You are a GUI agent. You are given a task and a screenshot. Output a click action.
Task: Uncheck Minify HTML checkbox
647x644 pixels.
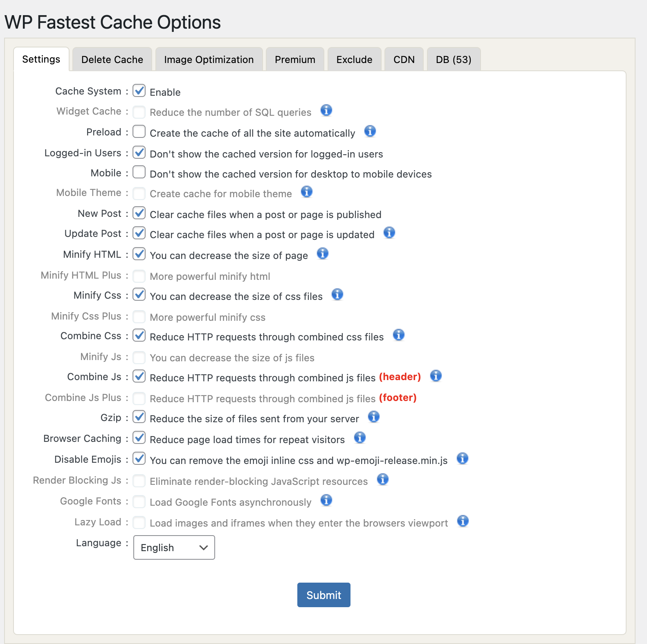coord(139,254)
